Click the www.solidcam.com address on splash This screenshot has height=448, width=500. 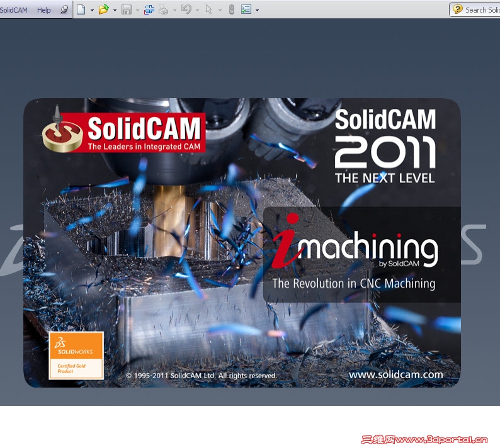(395, 374)
